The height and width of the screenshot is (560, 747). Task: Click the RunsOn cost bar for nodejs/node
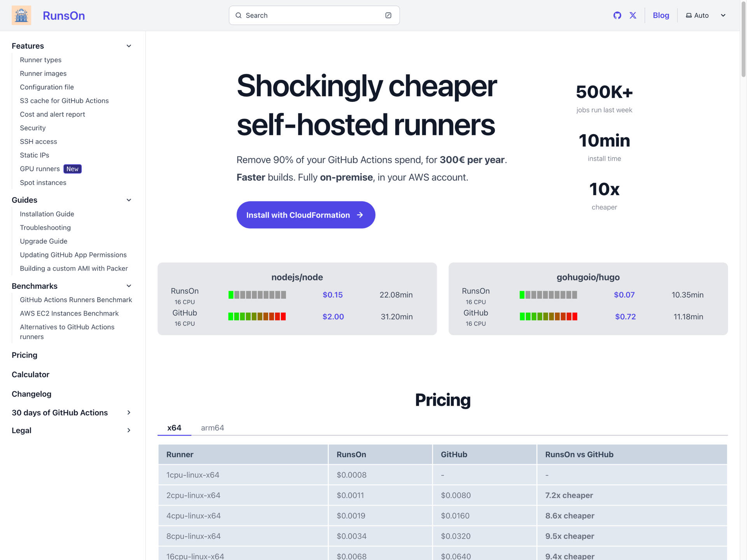click(258, 294)
